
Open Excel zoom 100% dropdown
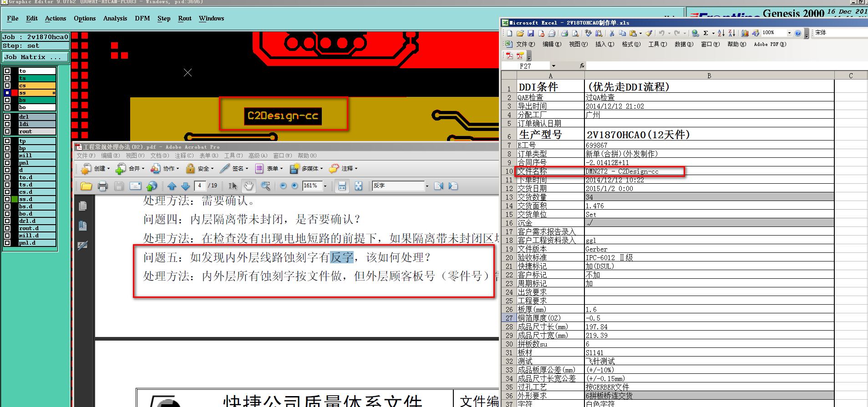coord(789,33)
